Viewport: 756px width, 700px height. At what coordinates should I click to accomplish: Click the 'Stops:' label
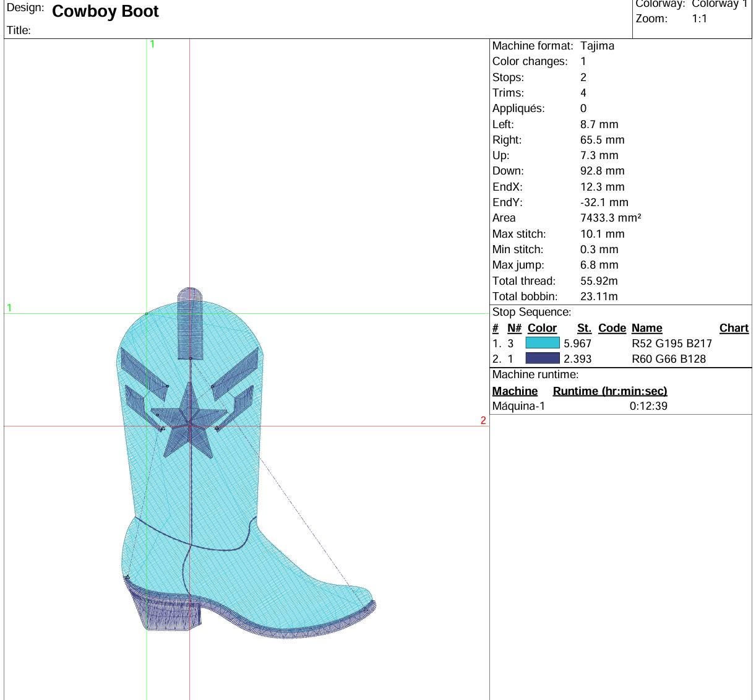508,77
